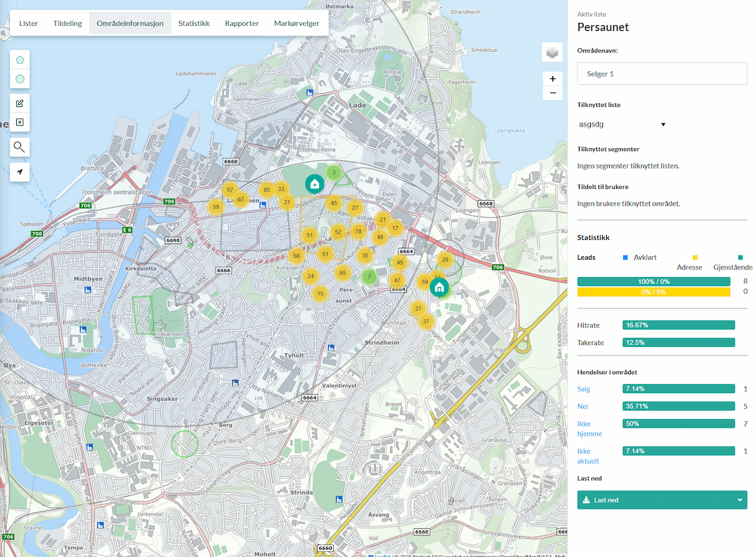Click the teal home marker near Persaunet
Screen dimensions: 756x557
(439, 288)
